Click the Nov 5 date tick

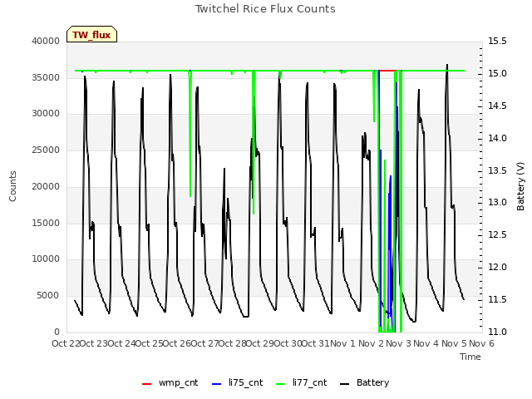455,343
